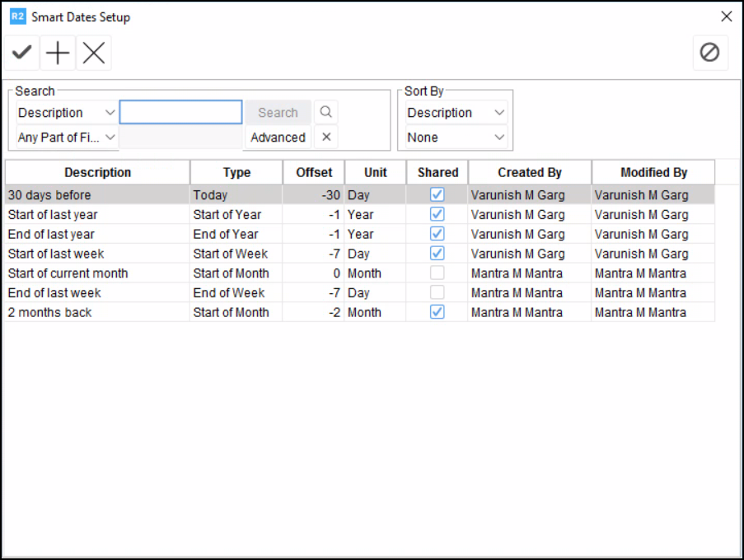
Task: Click the checkmark save icon in toolbar
Action: 21,54
